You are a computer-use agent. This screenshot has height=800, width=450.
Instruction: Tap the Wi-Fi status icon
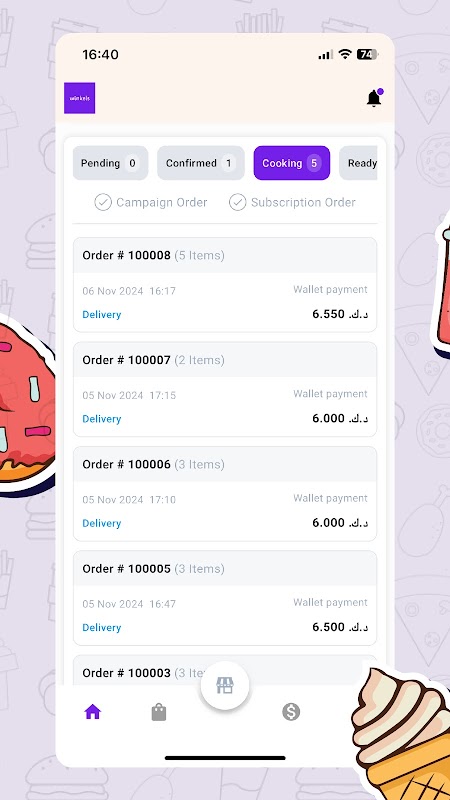point(345,55)
